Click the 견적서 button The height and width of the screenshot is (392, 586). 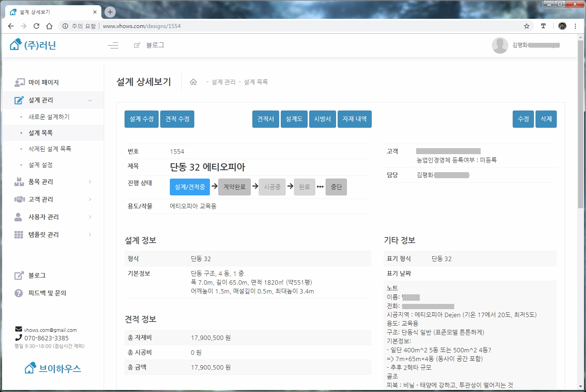click(x=266, y=119)
